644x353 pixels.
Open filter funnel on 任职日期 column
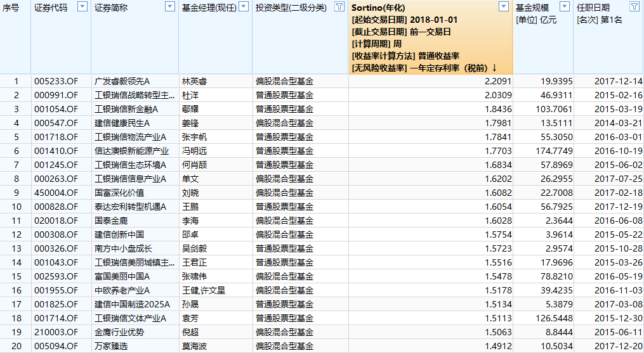pos(634,6)
